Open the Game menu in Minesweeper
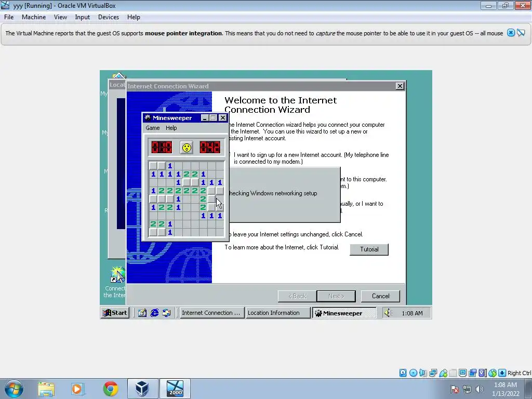The height and width of the screenshot is (399, 532). point(153,128)
